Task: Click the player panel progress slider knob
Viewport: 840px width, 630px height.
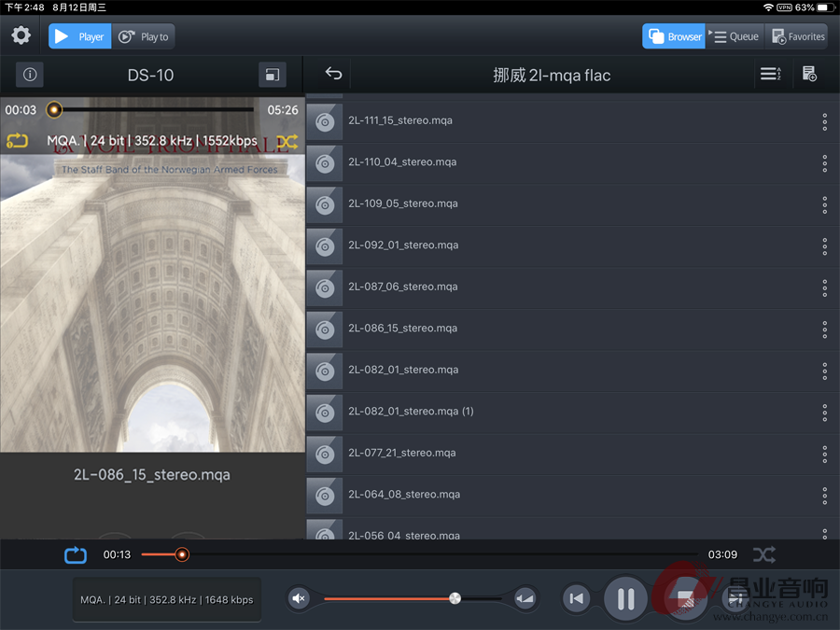Action: pos(54,110)
